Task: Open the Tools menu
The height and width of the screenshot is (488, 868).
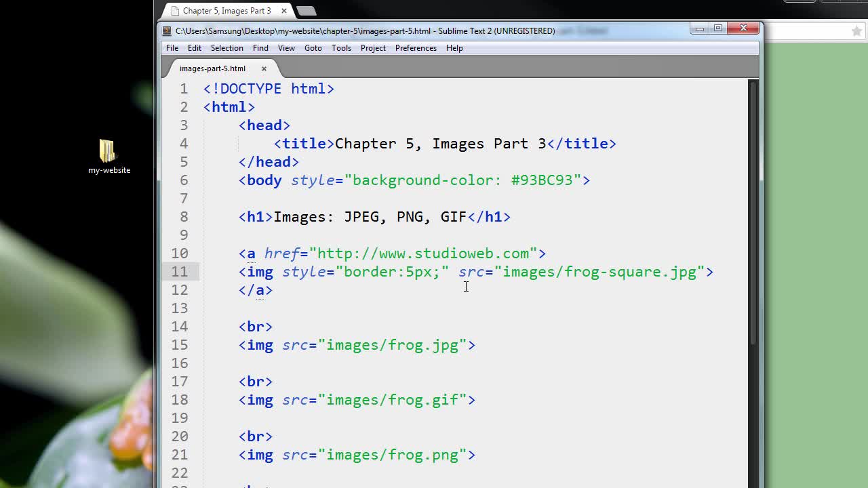Action: click(x=341, y=48)
